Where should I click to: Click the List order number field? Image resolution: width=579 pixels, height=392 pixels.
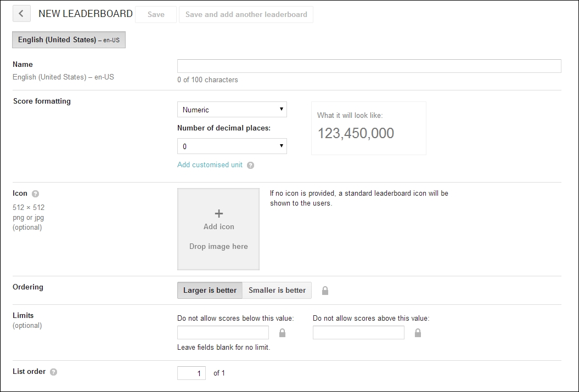coord(192,373)
